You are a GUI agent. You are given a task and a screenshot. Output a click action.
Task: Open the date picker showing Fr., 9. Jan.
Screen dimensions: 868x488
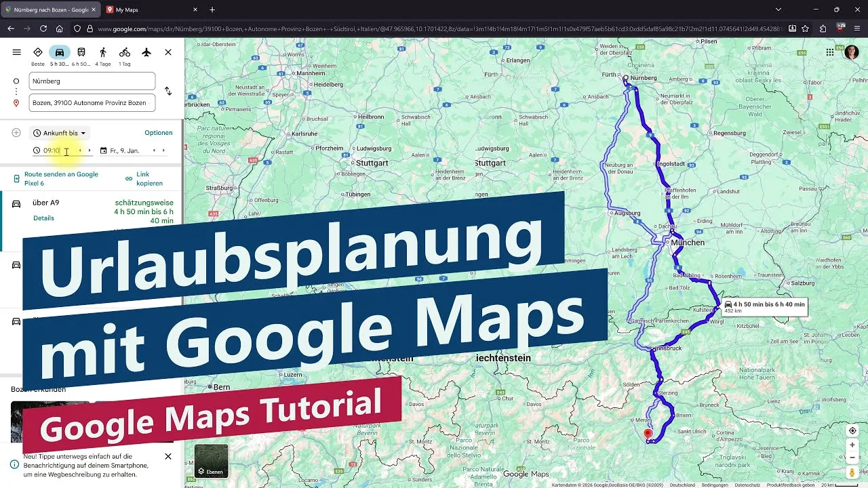pos(125,150)
